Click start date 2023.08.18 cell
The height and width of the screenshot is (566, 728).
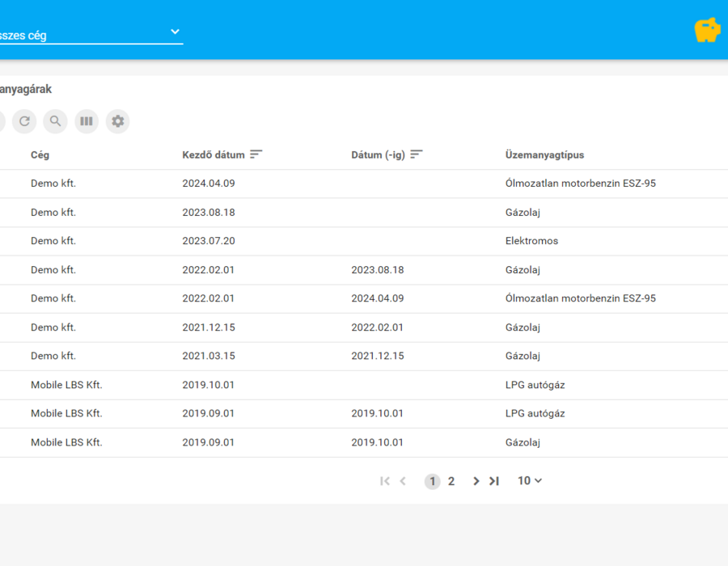[x=209, y=213]
